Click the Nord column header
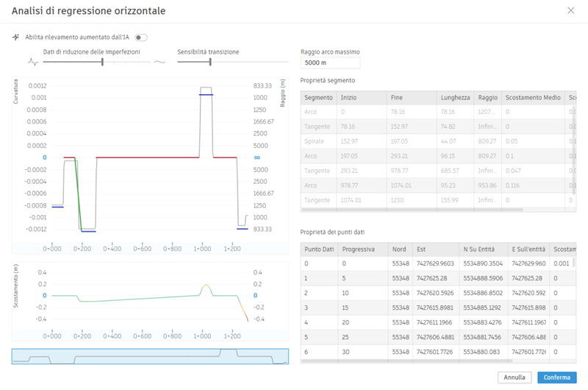The image size is (588, 390). (399, 249)
